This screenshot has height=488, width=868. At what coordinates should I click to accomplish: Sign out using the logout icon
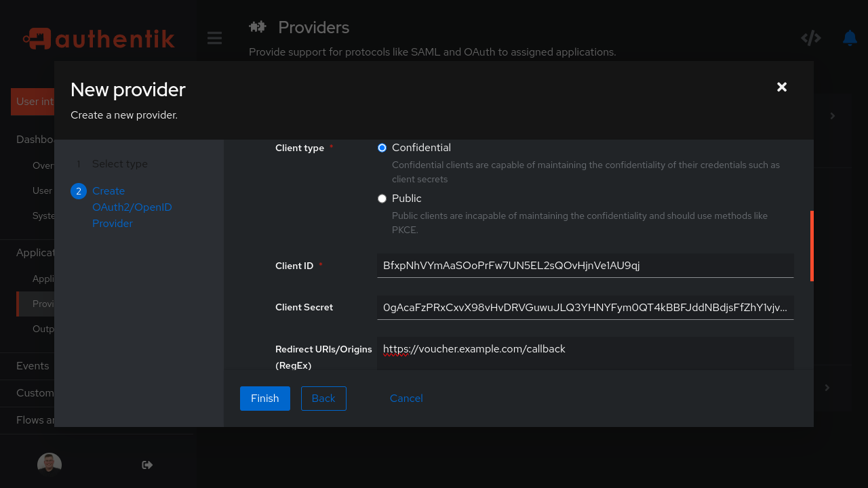point(146,465)
